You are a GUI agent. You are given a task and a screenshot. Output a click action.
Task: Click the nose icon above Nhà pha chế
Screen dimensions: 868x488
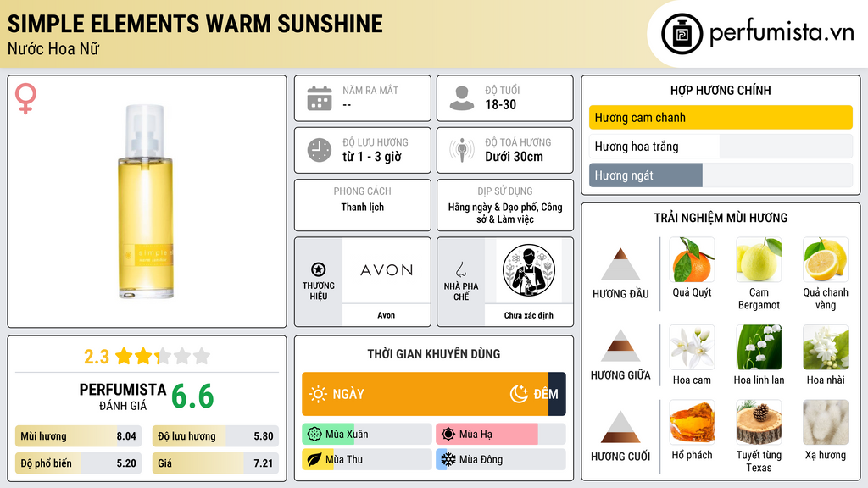[x=460, y=269]
